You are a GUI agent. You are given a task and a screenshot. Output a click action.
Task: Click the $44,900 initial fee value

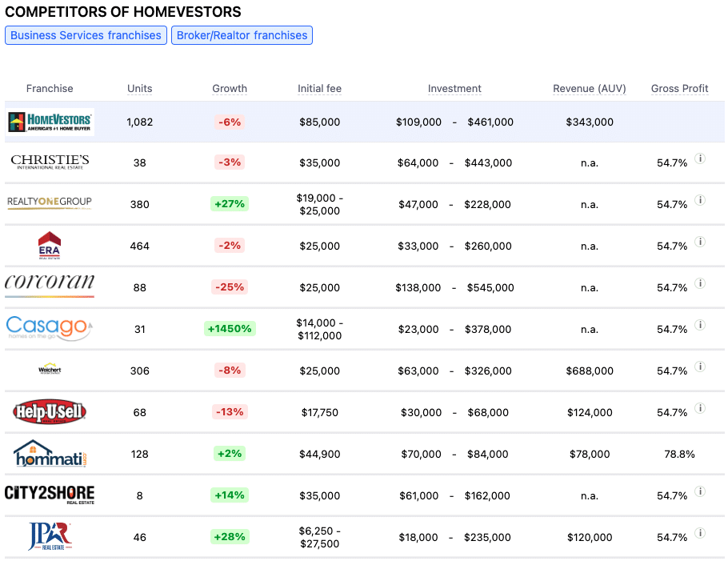coord(319,454)
